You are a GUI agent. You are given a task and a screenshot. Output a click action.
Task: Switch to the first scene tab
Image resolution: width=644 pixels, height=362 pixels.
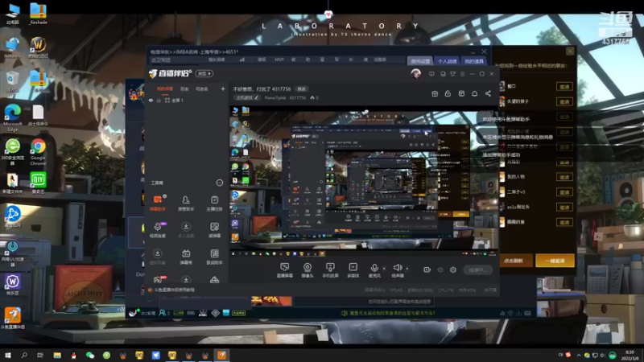pyautogui.click(x=165, y=88)
